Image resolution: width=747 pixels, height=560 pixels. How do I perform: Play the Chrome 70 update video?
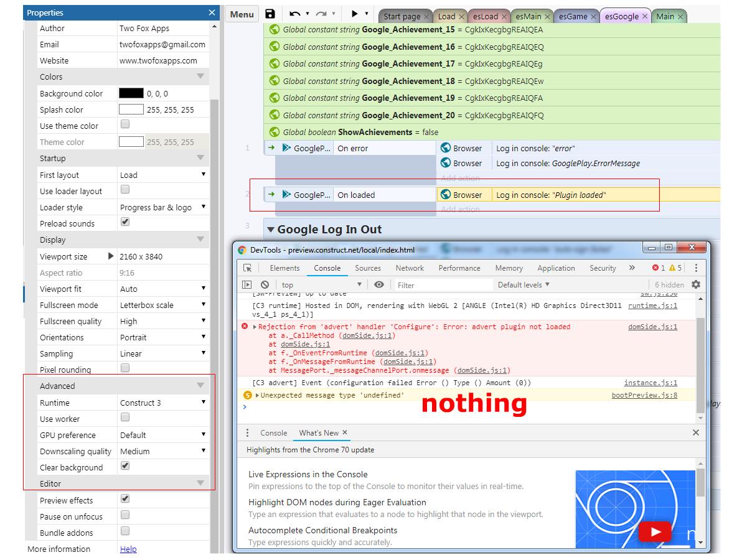pyautogui.click(x=655, y=532)
